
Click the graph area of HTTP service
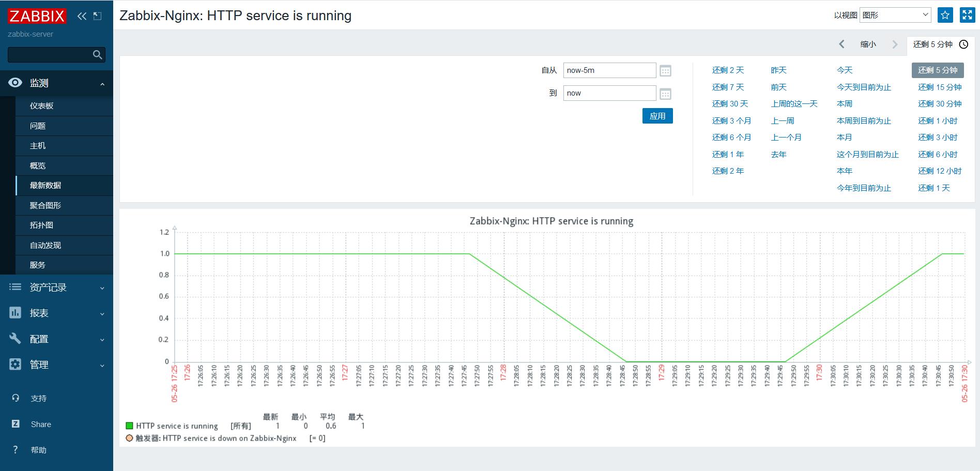(x=570, y=297)
